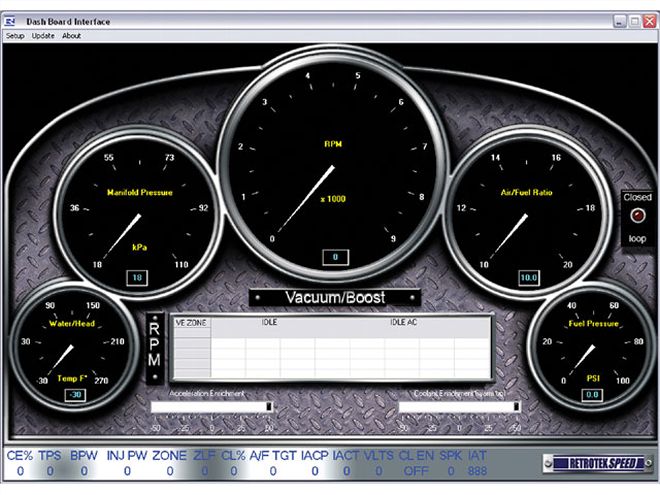
Task: Click the Temp F° unit label
Action: (x=72, y=378)
